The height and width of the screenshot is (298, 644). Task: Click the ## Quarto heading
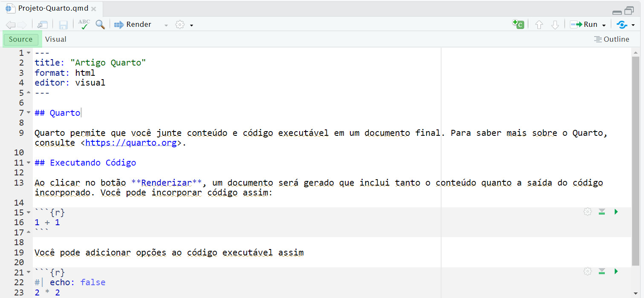click(58, 113)
